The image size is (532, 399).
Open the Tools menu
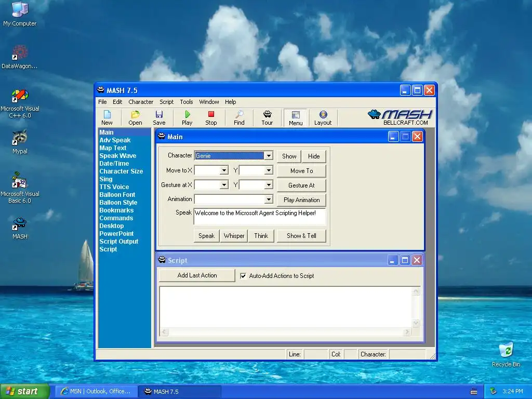[x=187, y=102]
